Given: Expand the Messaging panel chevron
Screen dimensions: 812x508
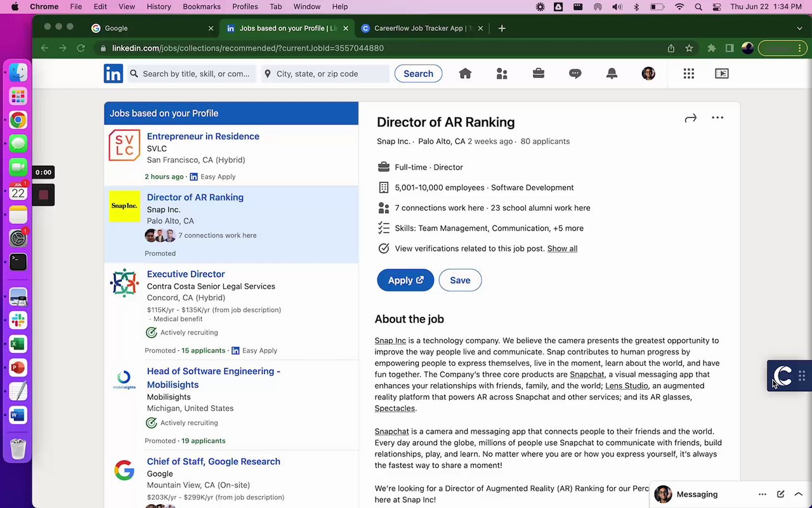Looking at the screenshot, I should click(x=799, y=494).
